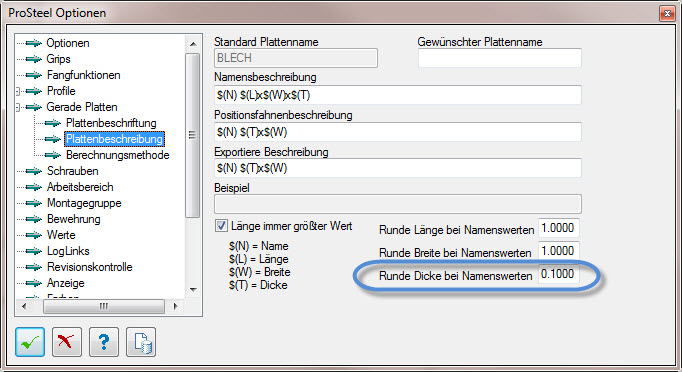Click the arrow icon beside Grips
Screen dimensions: 682x372
[33, 59]
